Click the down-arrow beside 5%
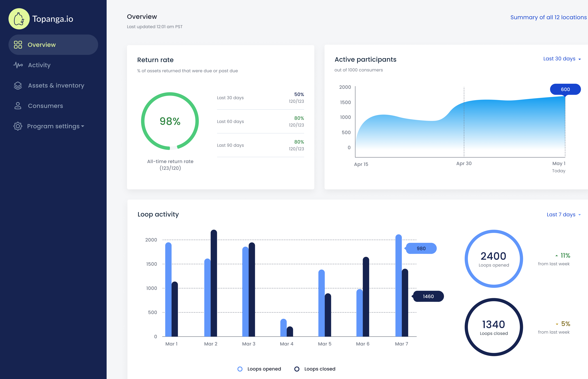 pos(557,324)
